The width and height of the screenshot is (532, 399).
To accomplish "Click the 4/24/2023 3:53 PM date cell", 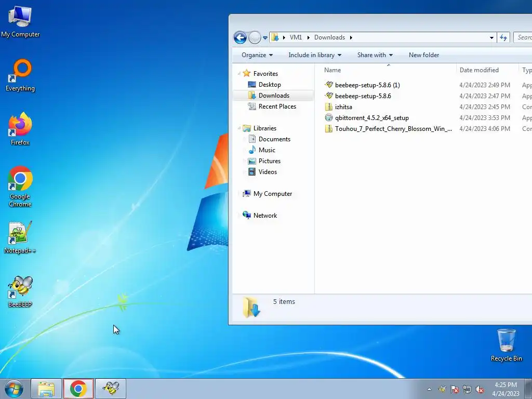I will coord(485,118).
